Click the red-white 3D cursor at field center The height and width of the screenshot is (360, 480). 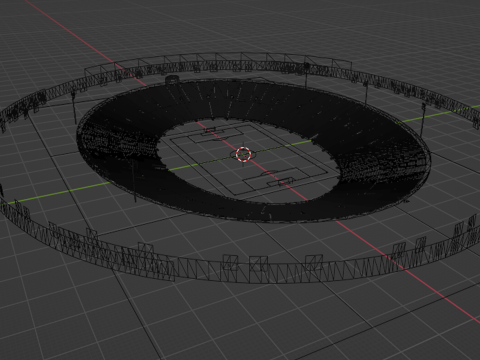pos(243,154)
